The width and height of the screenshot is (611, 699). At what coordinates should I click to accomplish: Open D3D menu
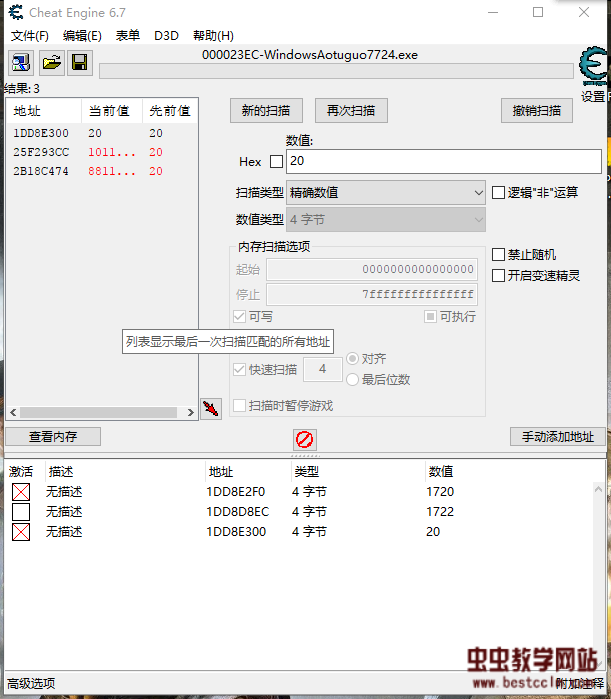pos(166,36)
